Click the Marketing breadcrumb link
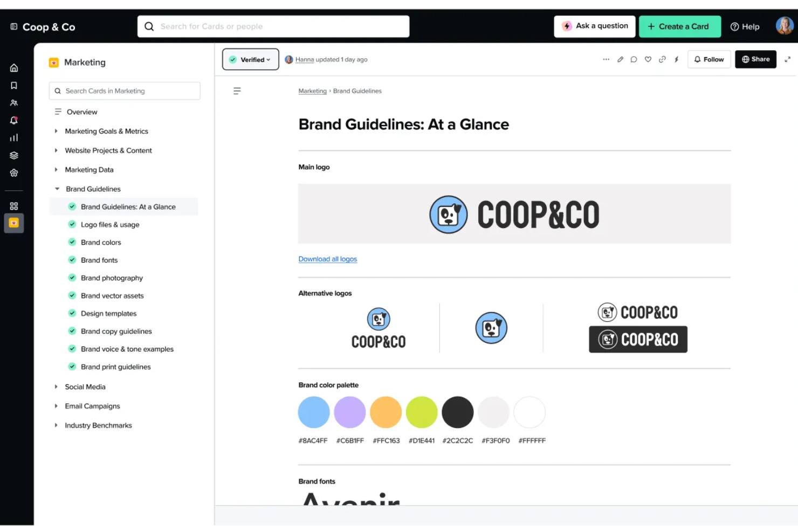Image resolution: width=798 pixels, height=532 pixels. [313, 91]
